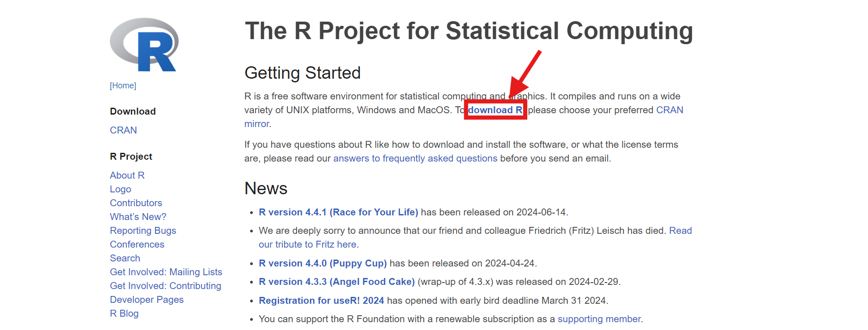Image resolution: width=868 pixels, height=330 pixels.
Task: Open the CRAN link under Download
Action: coord(123,130)
